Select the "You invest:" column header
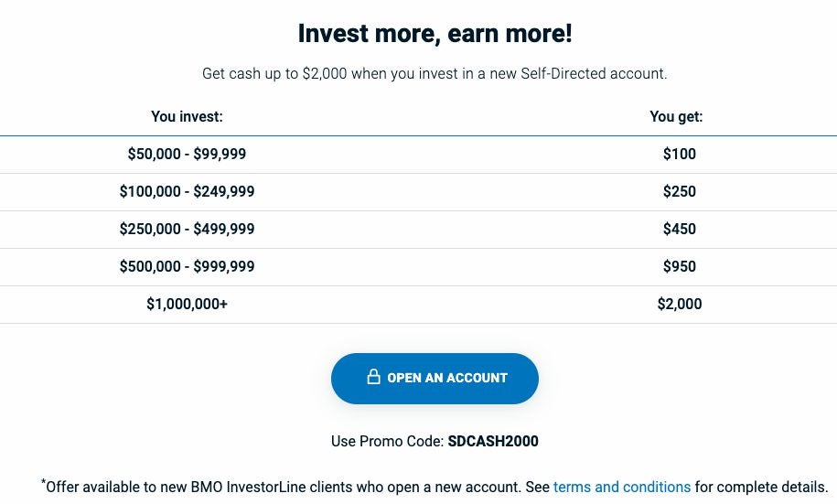Viewport: 837px width, 504px height. point(187,116)
